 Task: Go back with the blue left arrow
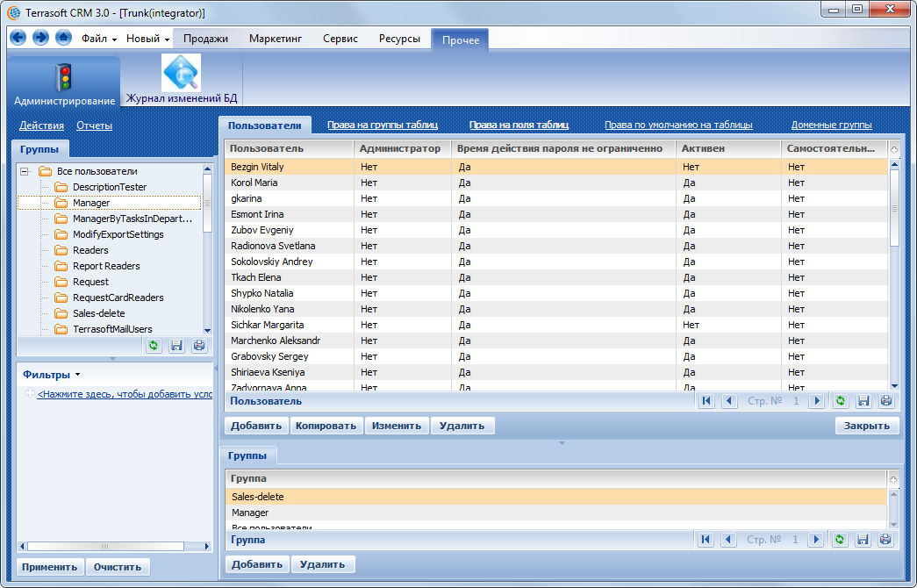(x=18, y=38)
